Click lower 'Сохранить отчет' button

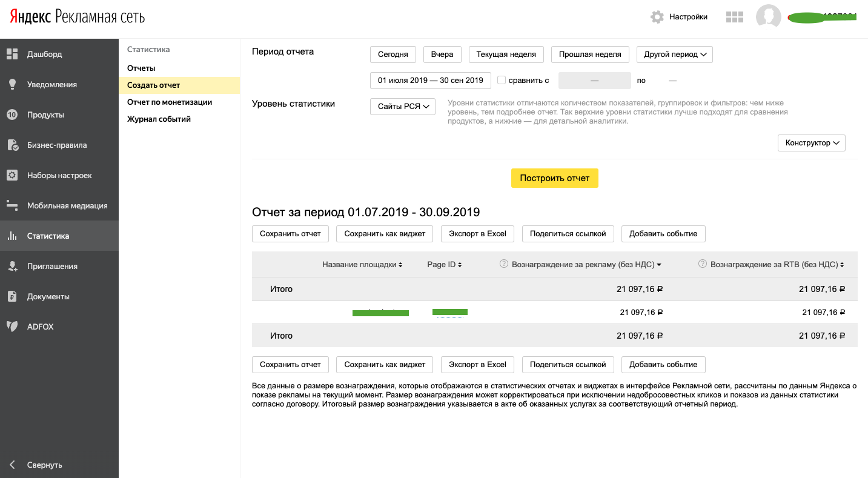[290, 365]
